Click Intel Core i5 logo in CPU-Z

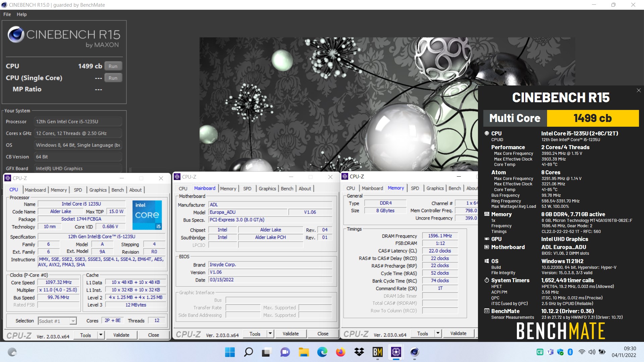[x=147, y=215]
